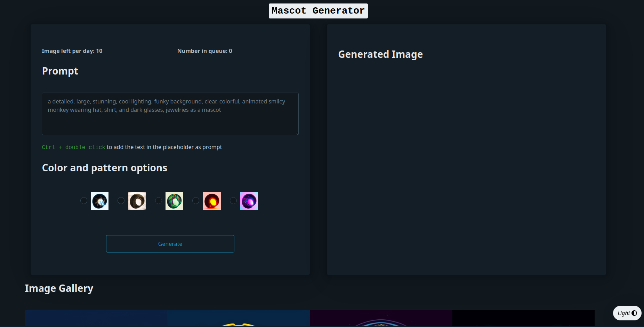Click the 'Image left per day: 10' text
The width and height of the screenshot is (644, 327).
coord(72,51)
